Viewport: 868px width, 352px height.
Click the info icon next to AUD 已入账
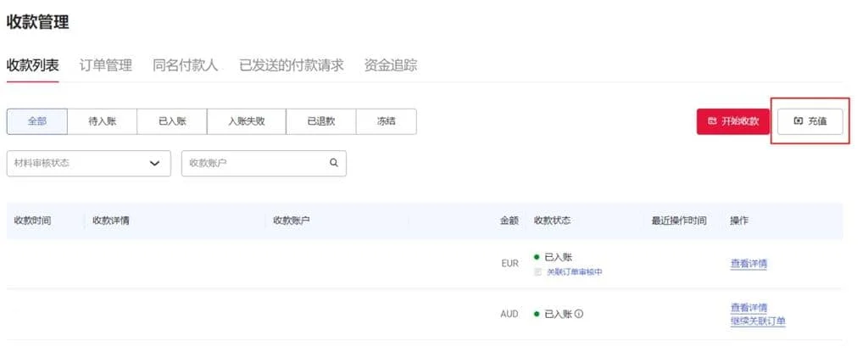[578, 314]
